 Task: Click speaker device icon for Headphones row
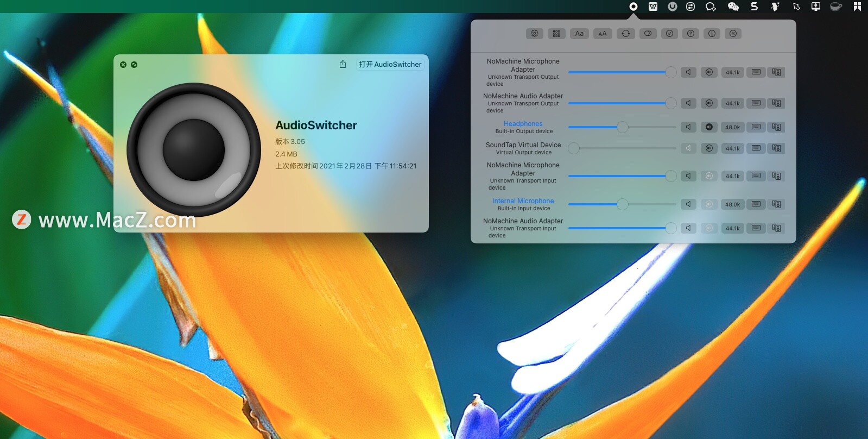777,127
